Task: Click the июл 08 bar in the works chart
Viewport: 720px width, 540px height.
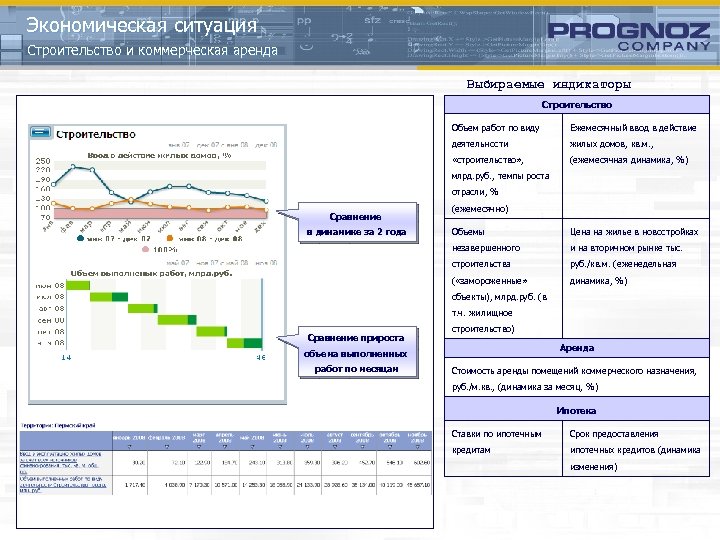Action: pyautogui.click(x=109, y=297)
